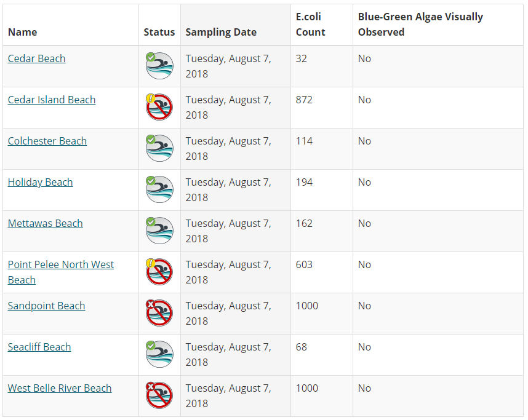Click the Sampling Date column header
Screen dimensions: 528x420
tap(221, 32)
